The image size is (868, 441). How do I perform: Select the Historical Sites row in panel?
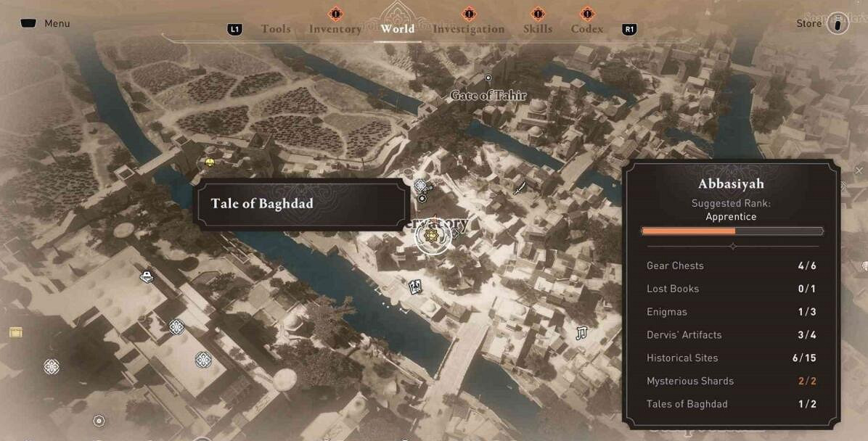point(732,358)
